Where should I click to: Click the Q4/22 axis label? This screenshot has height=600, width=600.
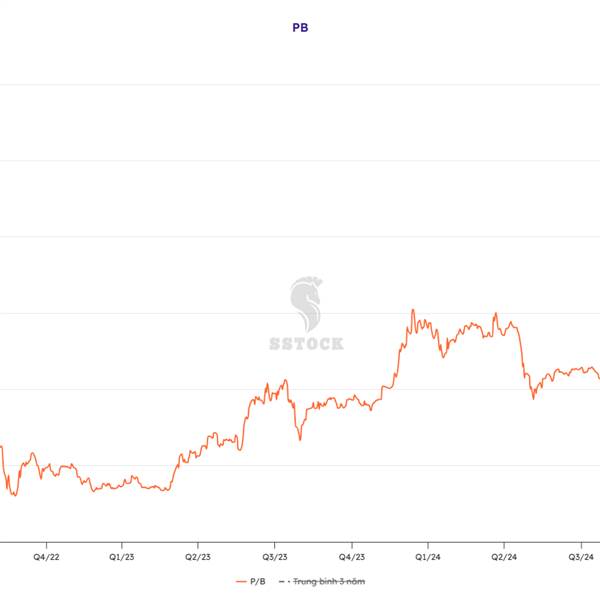coord(44,556)
